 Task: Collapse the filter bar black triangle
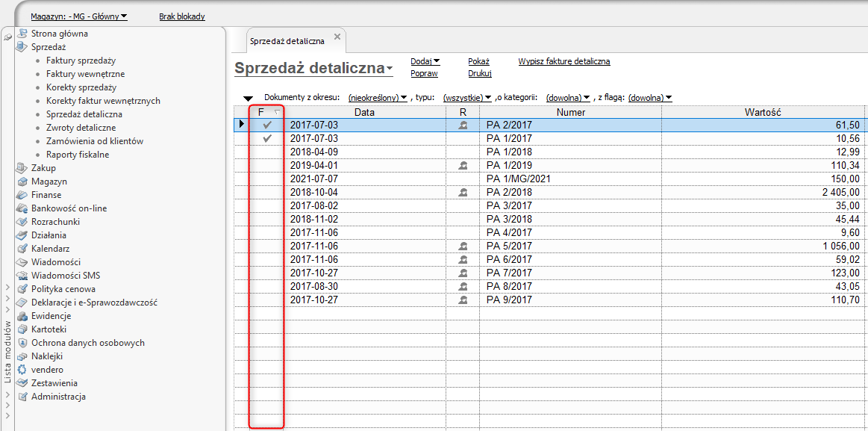tap(249, 99)
